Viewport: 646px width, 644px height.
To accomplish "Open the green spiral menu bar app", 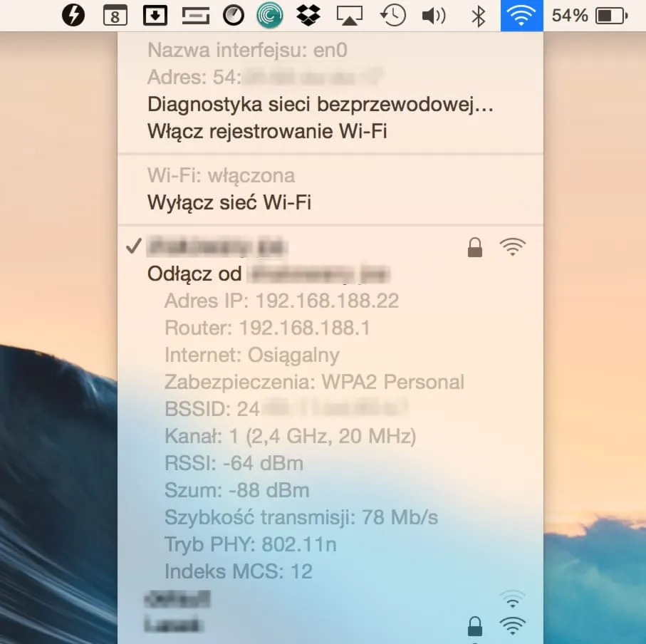I will tap(269, 16).
